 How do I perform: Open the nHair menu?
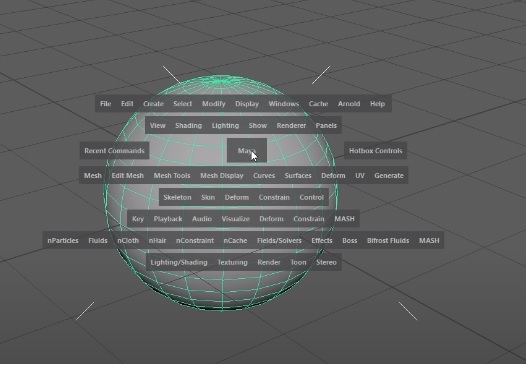pyautogui.click(x=157, y=241)
